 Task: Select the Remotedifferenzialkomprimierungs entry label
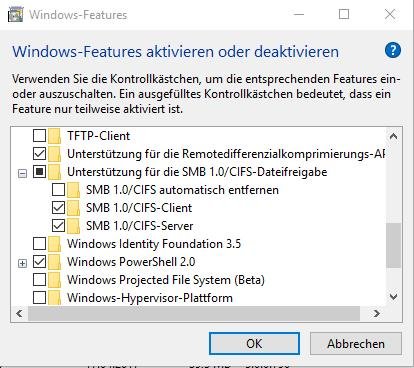[x=226, y=154]
